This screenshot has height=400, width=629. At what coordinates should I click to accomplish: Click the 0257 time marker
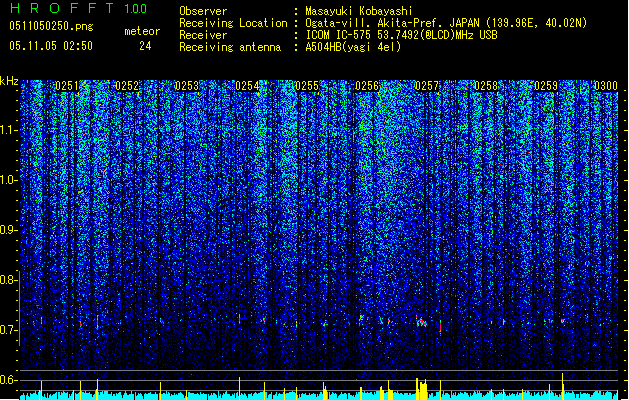point(427,86)
